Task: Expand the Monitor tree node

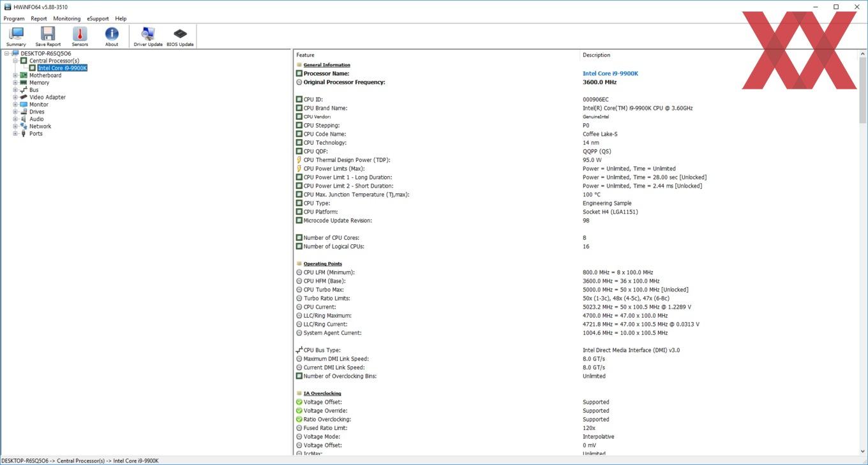Action: (x=15, y=105)
